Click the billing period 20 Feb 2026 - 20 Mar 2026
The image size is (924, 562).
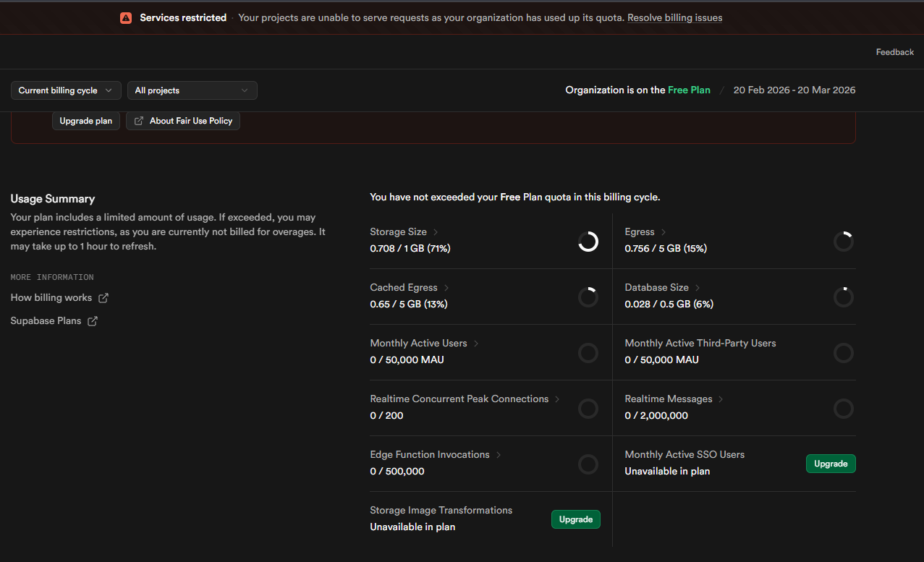[794, 90]
